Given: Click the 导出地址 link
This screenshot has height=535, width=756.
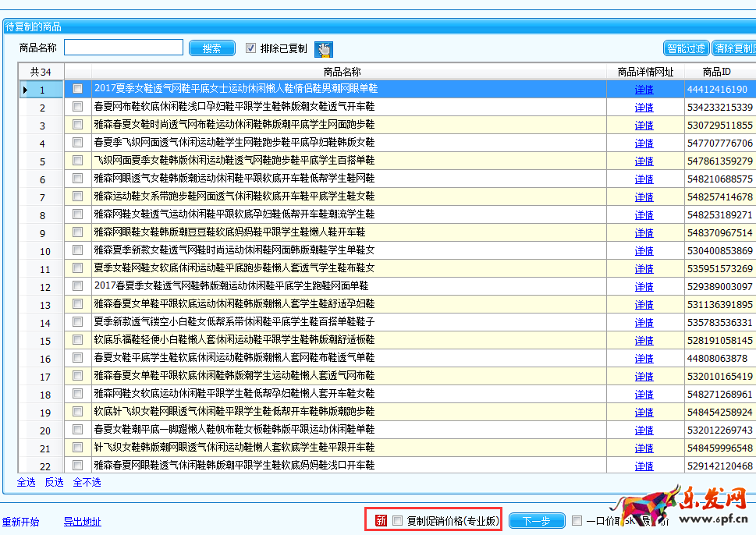Looking at the screenshot, I should pos(82,522).
